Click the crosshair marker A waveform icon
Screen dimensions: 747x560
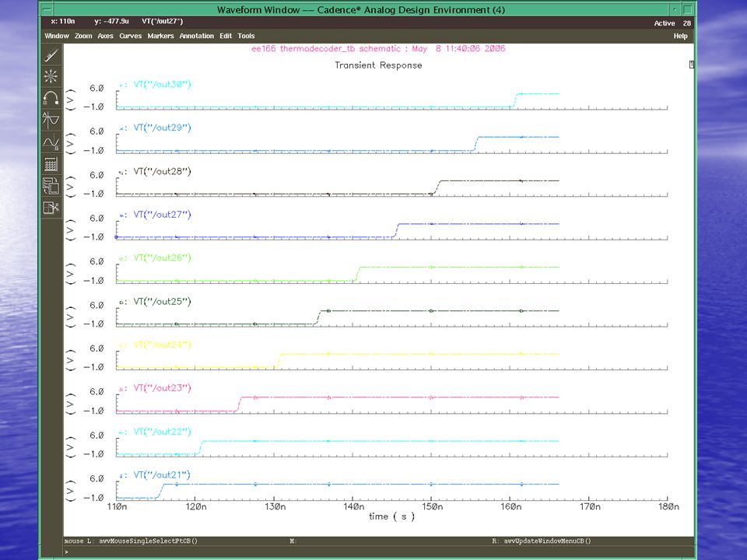click(x=51, y=120)
